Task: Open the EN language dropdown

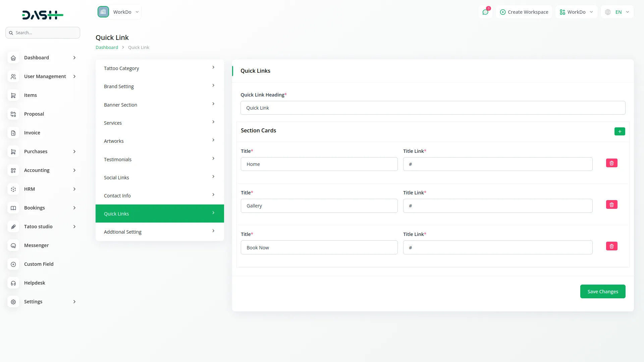Action: [x=617, y=12]
